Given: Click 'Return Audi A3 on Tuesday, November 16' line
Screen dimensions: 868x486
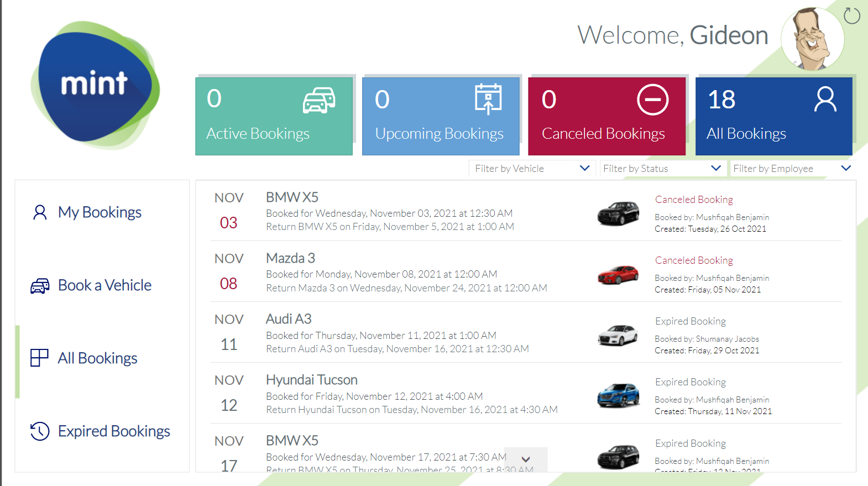Looking at the screenshot, I should click(398, 349).
